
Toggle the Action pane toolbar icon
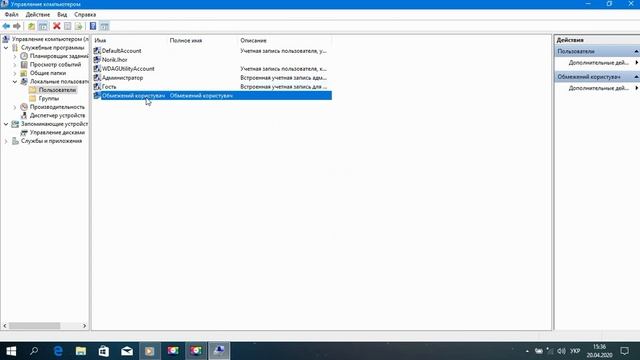(x=104, y=26)
